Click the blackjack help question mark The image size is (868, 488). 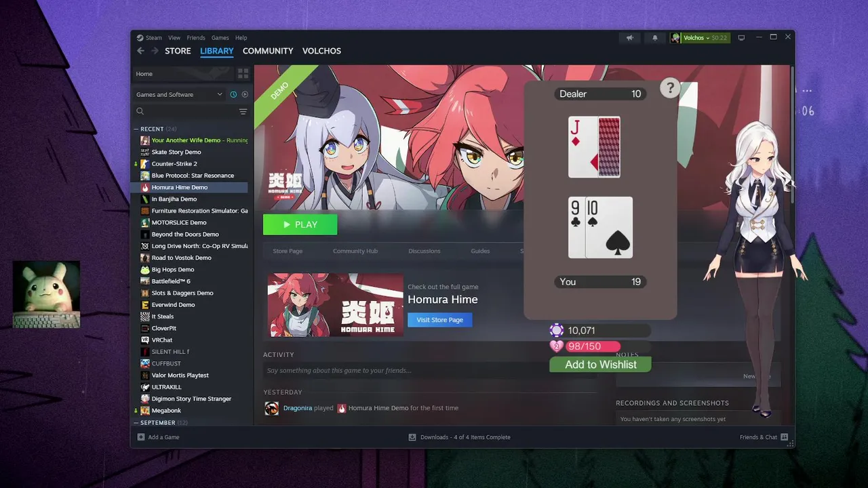click(670, 87)
